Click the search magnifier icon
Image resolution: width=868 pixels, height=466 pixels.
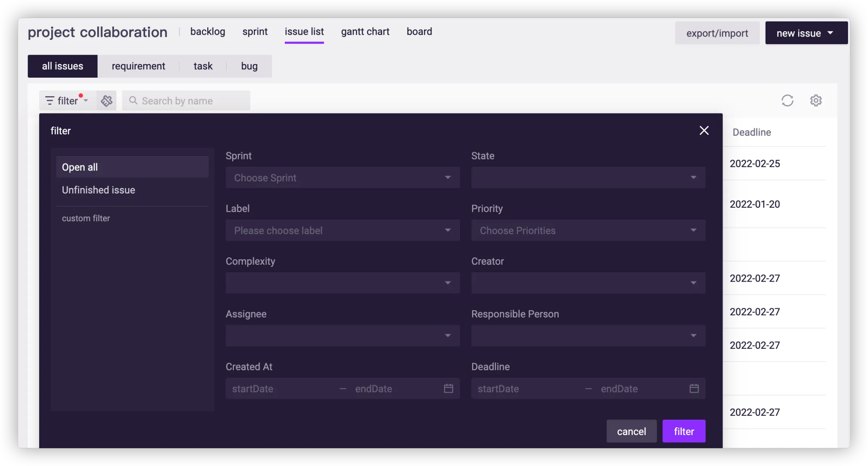coord(133,100)
